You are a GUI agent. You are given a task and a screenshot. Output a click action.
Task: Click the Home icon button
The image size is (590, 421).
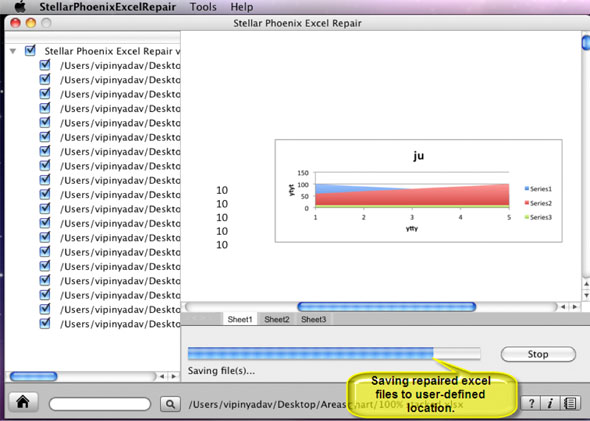coord(23,403)
